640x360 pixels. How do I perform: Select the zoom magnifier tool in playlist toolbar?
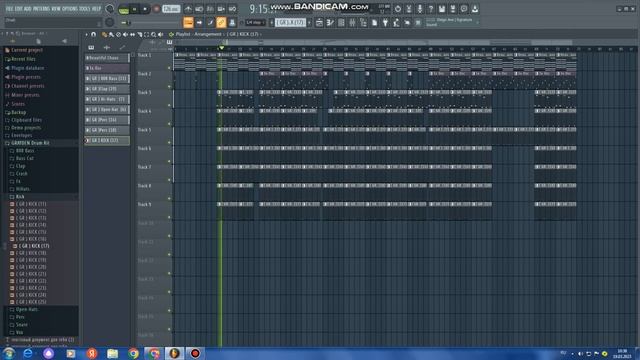click(153, 35)
